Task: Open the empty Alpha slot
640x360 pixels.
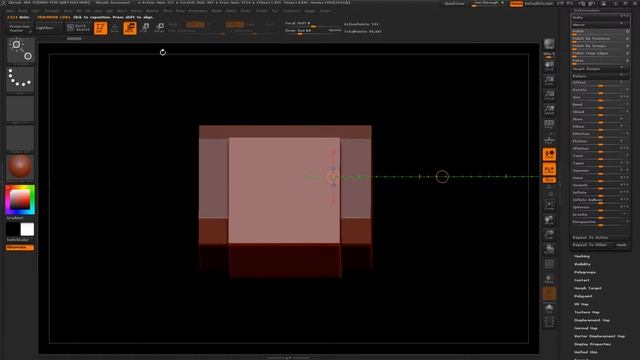Action: tap(20, 109)
